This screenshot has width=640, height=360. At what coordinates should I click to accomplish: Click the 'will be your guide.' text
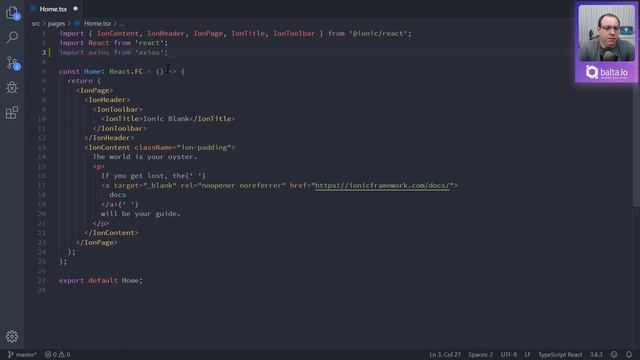pos(140,214)
